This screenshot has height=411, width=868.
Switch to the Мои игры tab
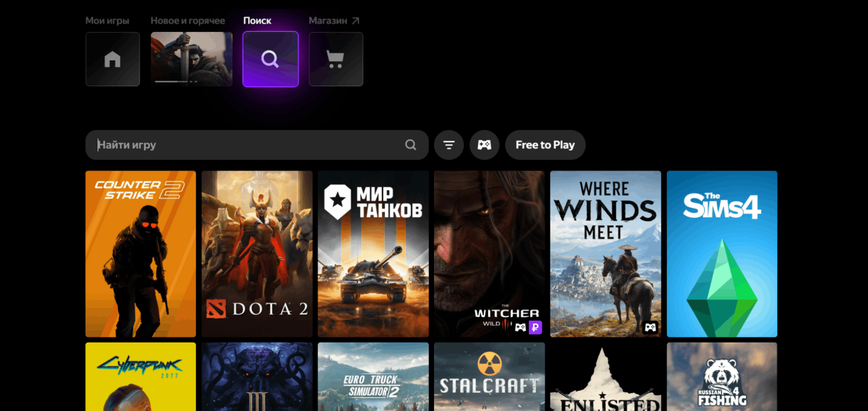(107, 21)
